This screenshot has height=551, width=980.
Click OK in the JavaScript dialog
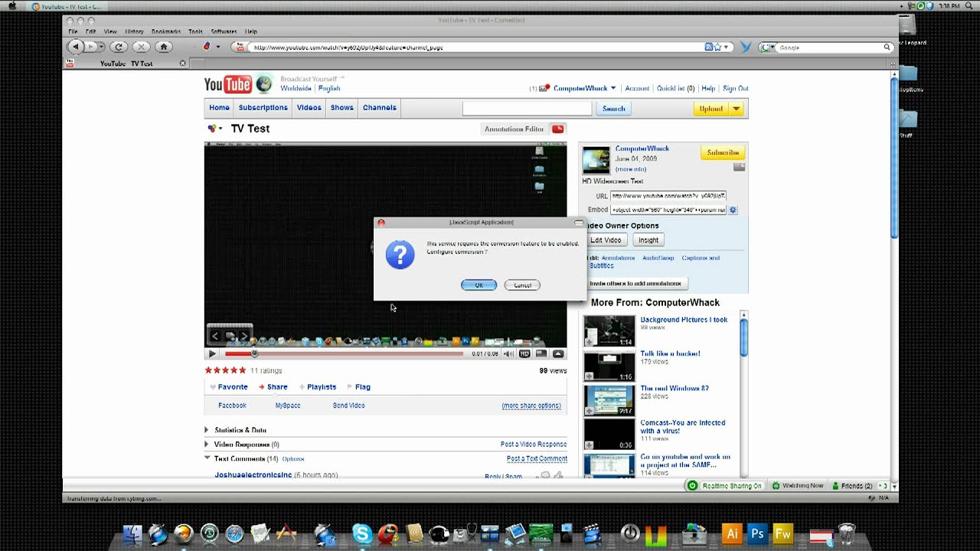click(x=479, y=285)
